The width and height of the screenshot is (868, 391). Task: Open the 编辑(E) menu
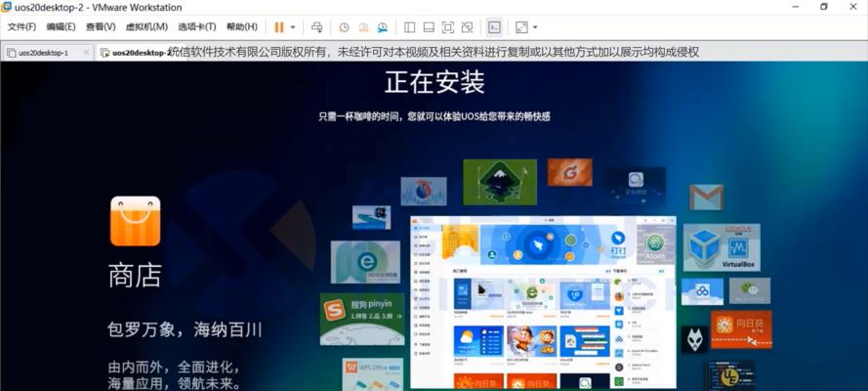click(61, 26)
